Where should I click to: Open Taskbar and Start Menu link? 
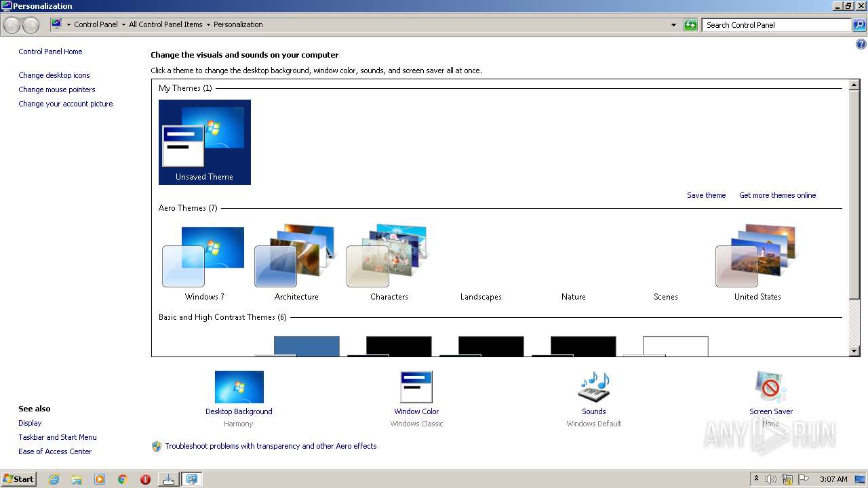pyautogui.click(x=58, y=437)
